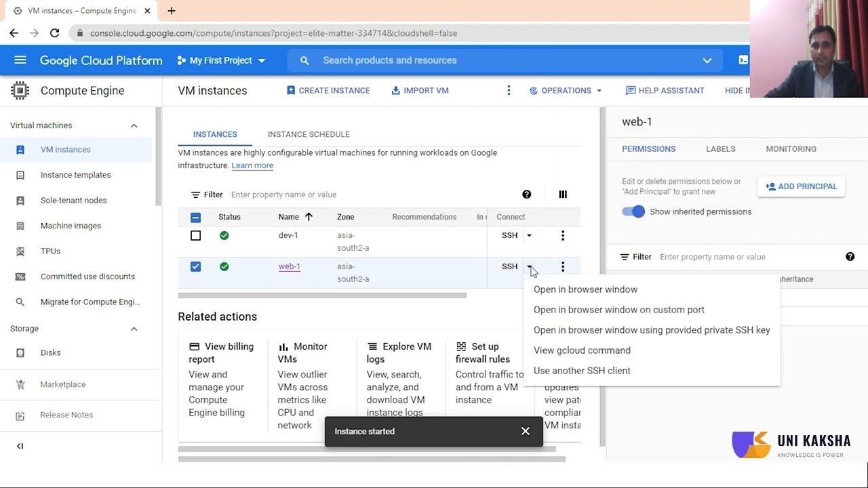Connect to dev-1 via SSH button
868x488 pixels.
click(509, 235)
